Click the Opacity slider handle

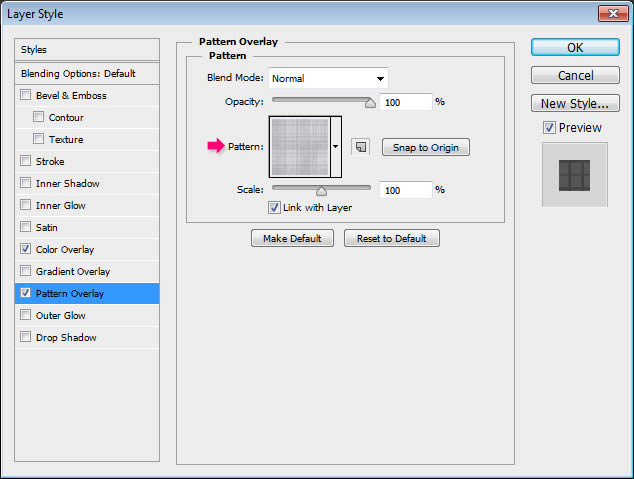pyautogui.click(x=370, y=103)
